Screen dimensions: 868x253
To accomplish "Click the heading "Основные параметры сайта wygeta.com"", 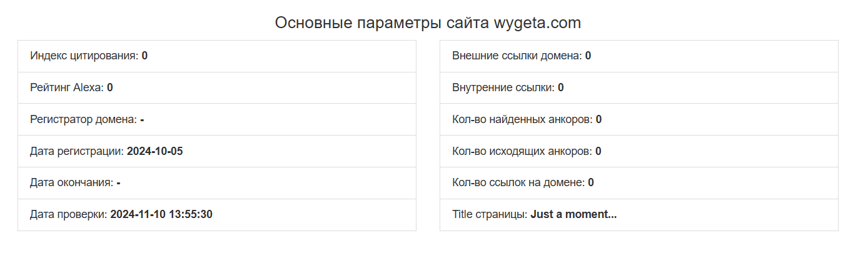I will tap(428, 23).
